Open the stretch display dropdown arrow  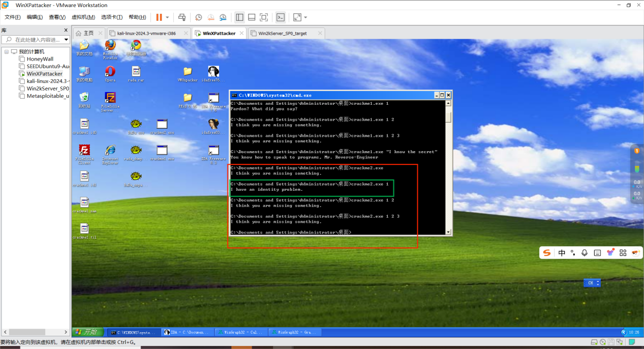click(305, 17)
